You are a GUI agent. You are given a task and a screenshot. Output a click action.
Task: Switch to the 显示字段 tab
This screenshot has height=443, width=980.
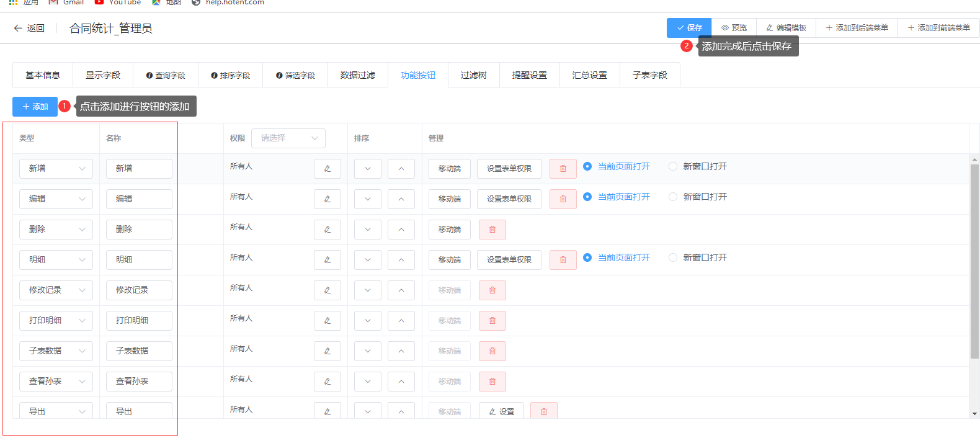[103, 75]
